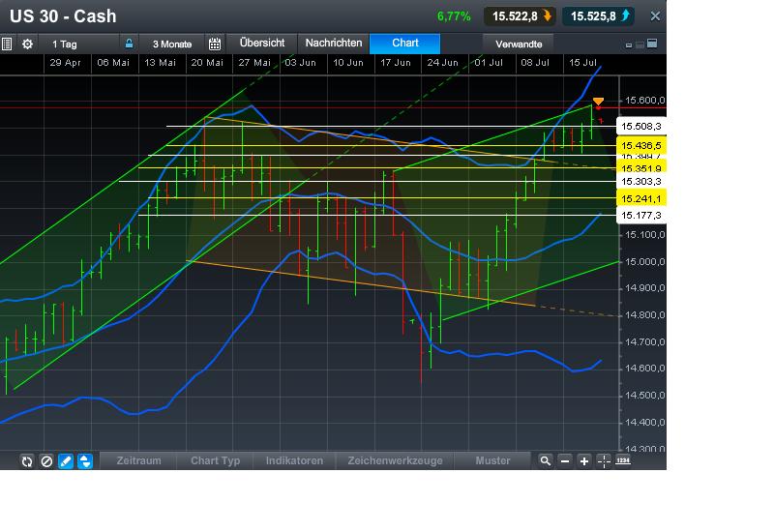Click the 03 Jun date axis label
The image size is (774, 532).
[x=300, y=63]
